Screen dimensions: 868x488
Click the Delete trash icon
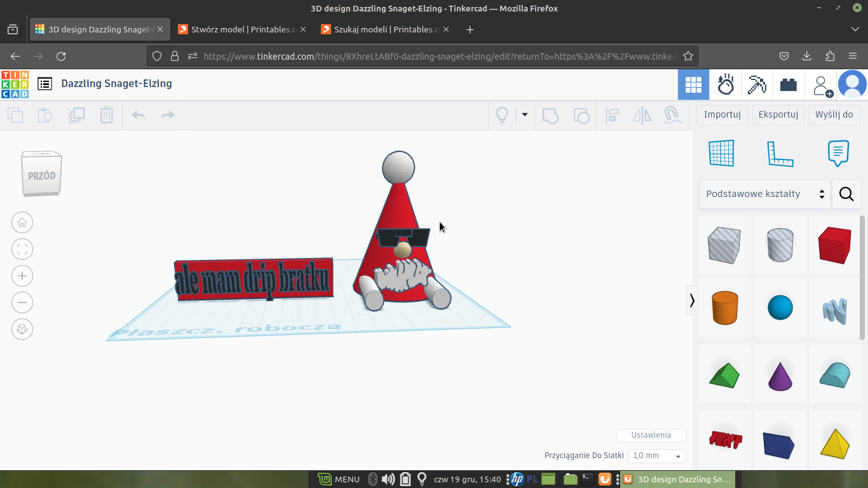tap(107, 115)
